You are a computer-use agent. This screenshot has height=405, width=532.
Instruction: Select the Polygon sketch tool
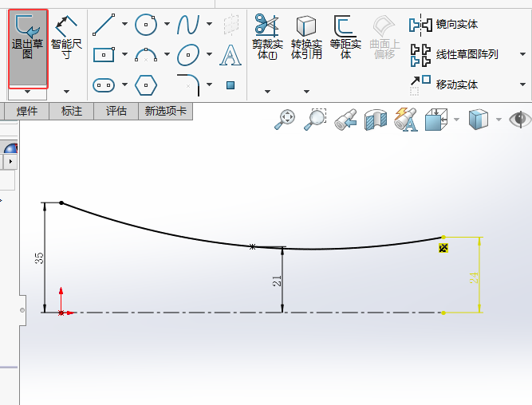(146, 85)
